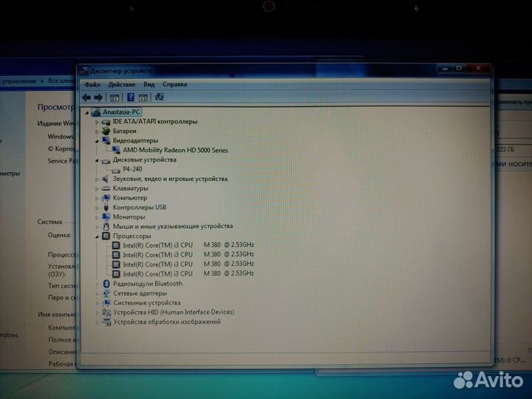
Task: Expand the Контроллеры USB node
Action: tap(97, 208)
